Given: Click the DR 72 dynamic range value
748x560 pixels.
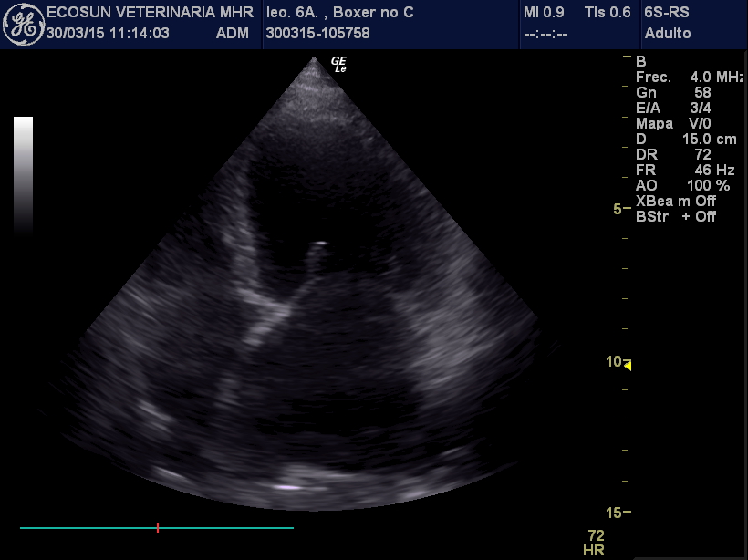Looking at the screenshot, I should [x=673, y=154].
